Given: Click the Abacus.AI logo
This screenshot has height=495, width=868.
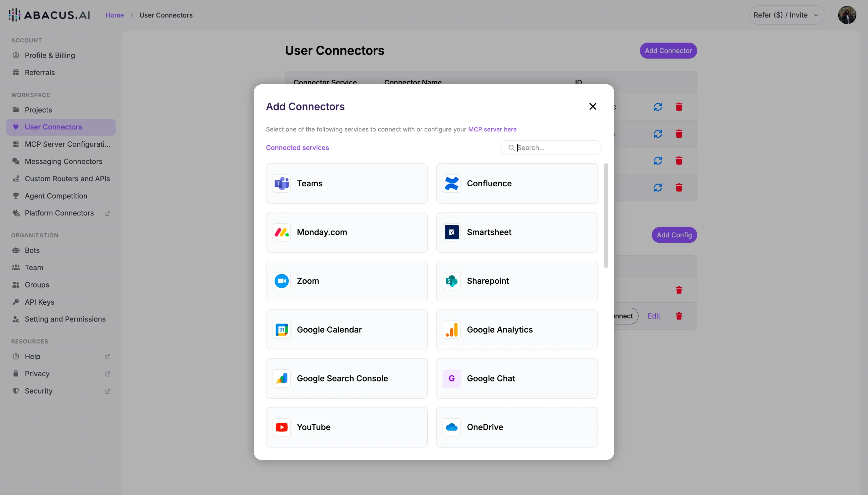Looking at the screenshot, I should point(49,15).
